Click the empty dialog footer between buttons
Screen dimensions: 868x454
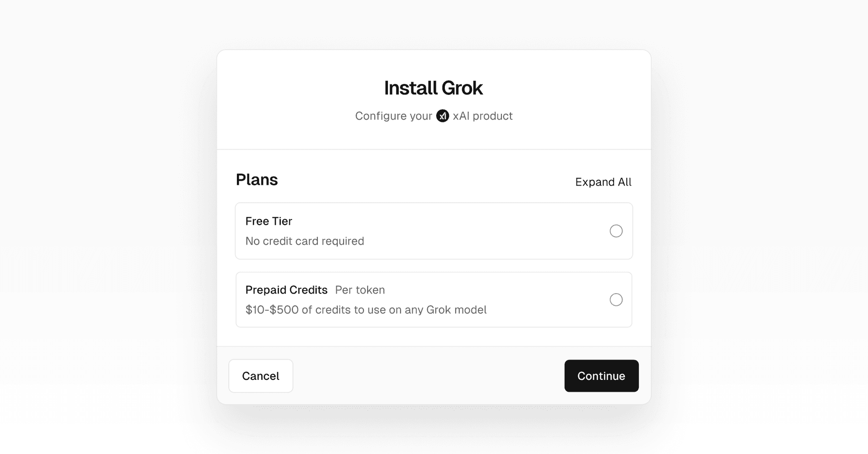point(425,376)
